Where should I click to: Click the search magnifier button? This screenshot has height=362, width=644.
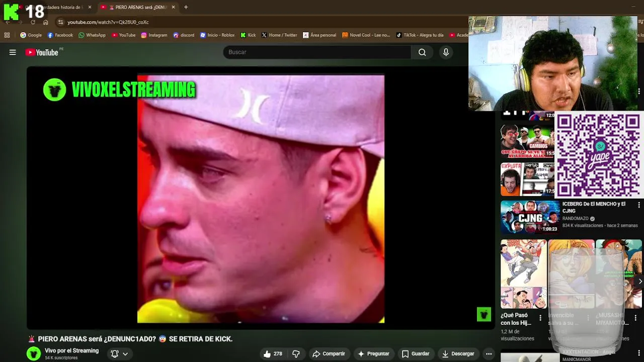[422, 52]
